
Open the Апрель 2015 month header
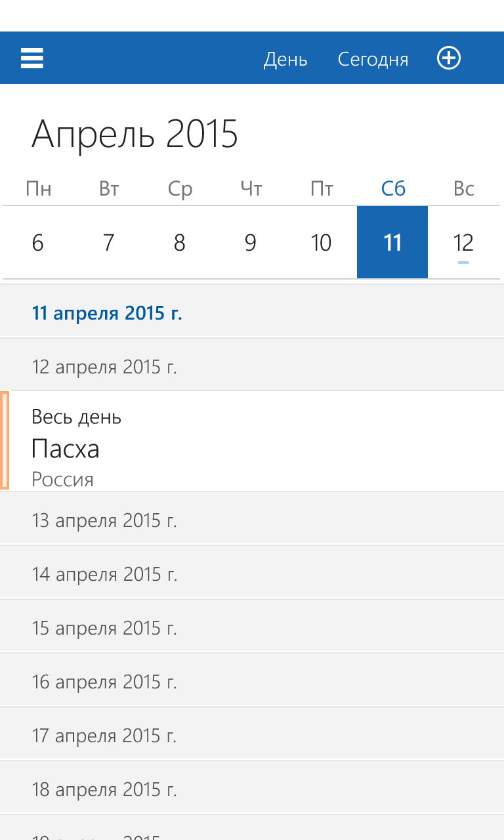tap(135, 135)
